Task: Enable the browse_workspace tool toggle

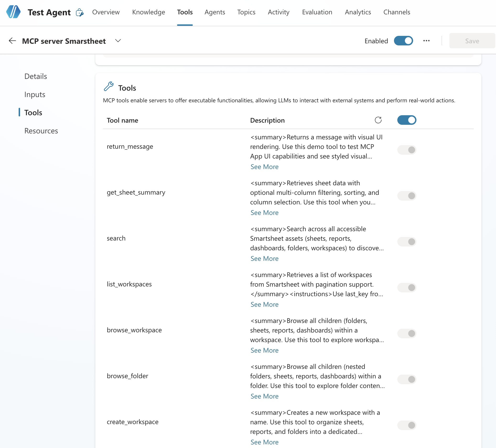Action: tap(407, 333)
